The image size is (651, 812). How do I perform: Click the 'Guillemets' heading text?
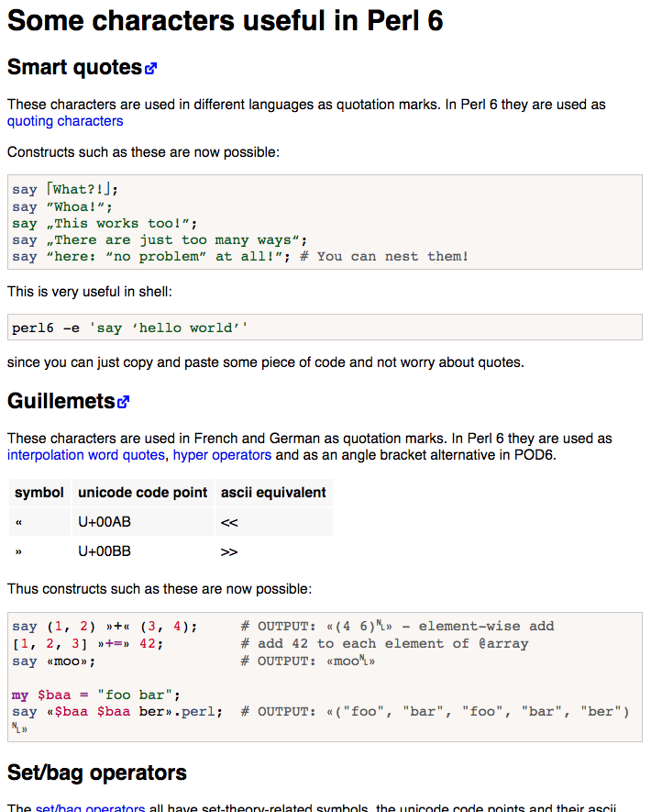pos(61,401)
